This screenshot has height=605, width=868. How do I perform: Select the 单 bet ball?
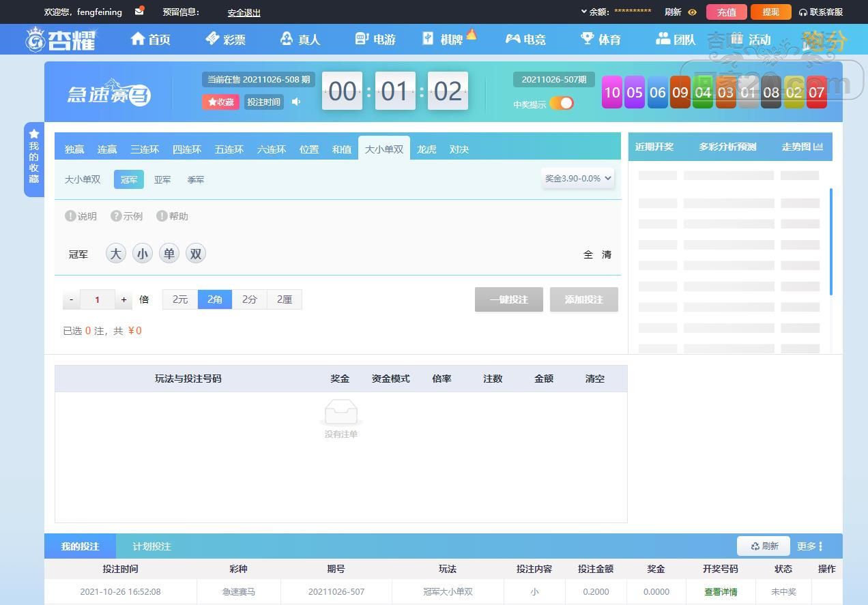pos(169,254)
